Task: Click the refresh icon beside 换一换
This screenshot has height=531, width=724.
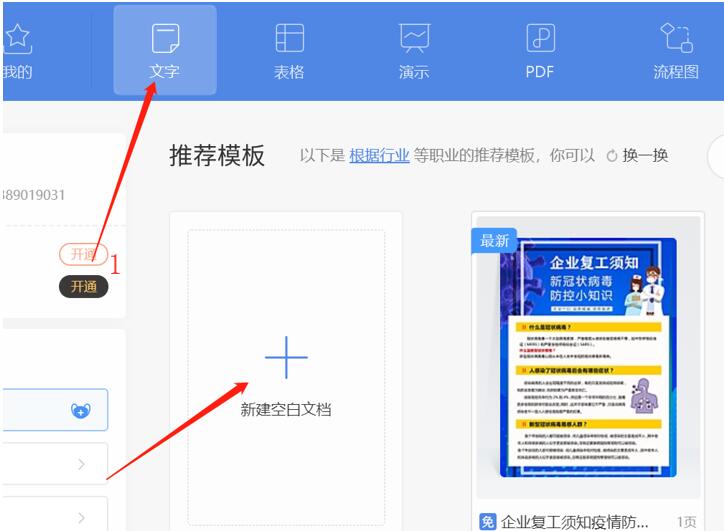Action: pos(612,156)
